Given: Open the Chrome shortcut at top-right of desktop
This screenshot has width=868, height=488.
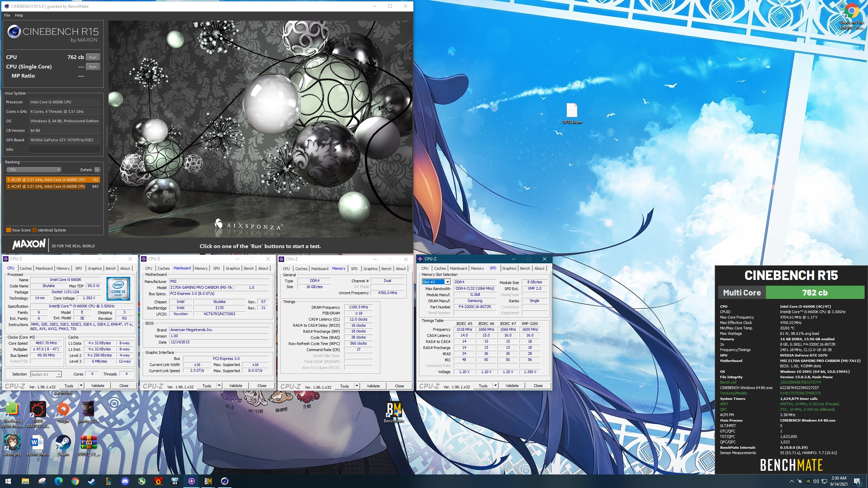Looking at the screenshot, I should tap(852, 16).
